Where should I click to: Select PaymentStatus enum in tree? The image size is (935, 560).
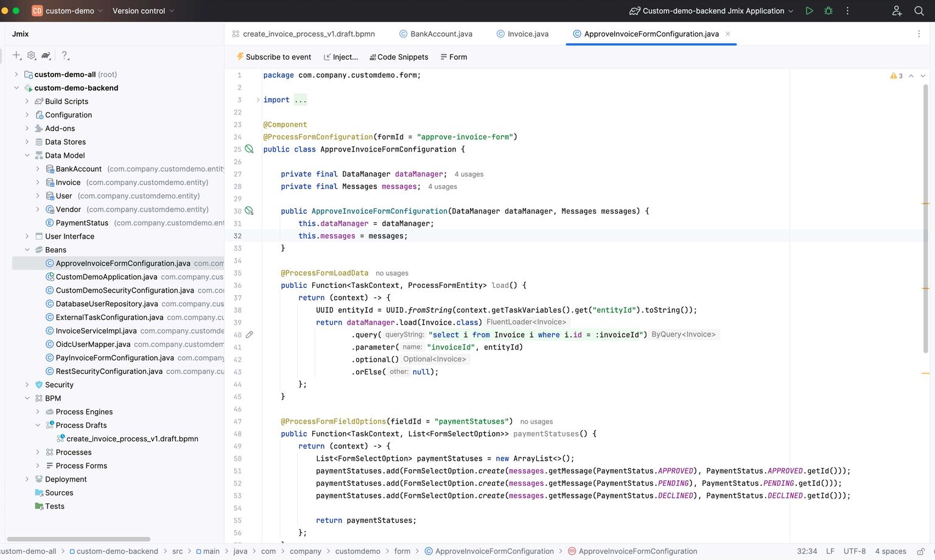coord(82,223)
